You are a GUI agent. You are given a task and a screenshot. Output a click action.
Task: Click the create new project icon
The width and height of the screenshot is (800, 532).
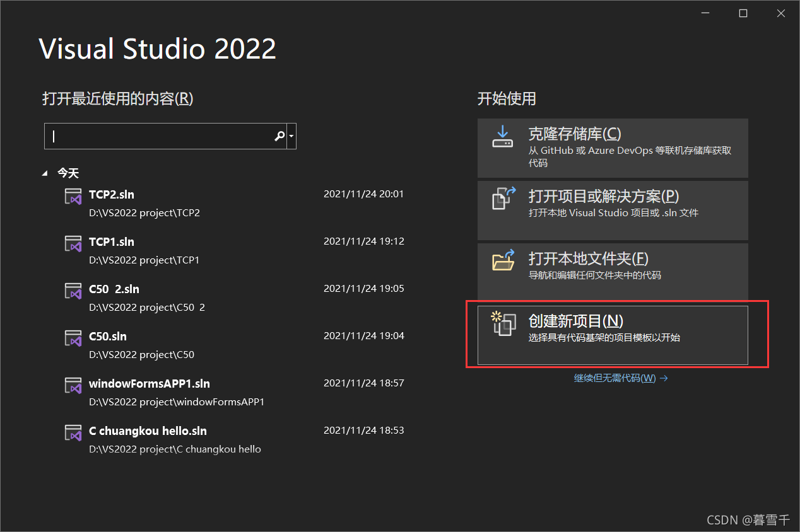pos(503,323)
